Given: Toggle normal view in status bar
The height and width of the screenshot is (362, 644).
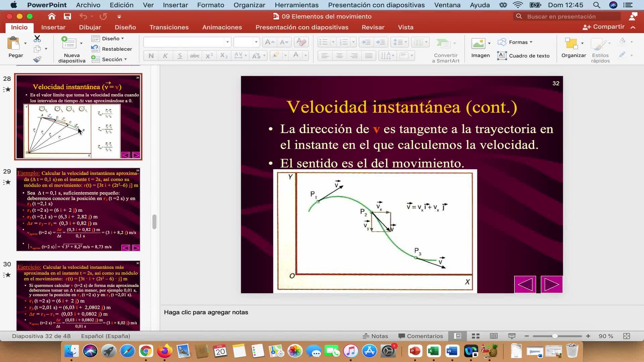Looking at the screenshot, I should [x=458, y=336].
